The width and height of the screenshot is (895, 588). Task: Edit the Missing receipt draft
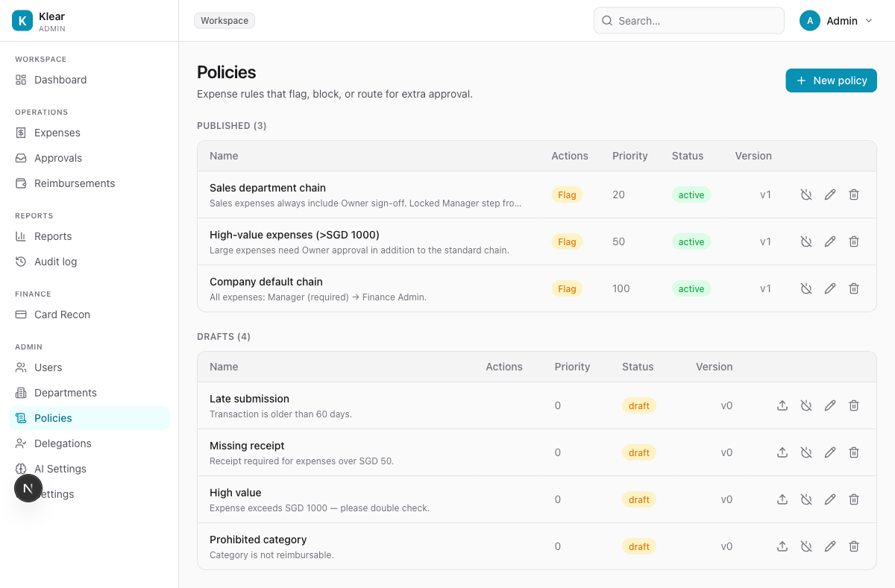coord(830,452)
